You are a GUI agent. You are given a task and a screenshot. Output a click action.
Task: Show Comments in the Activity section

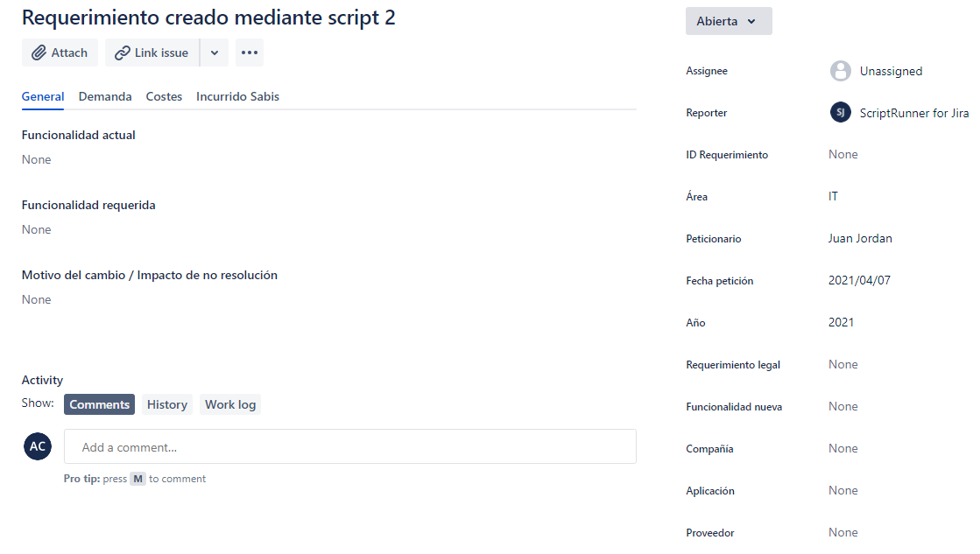coord(99,404)
